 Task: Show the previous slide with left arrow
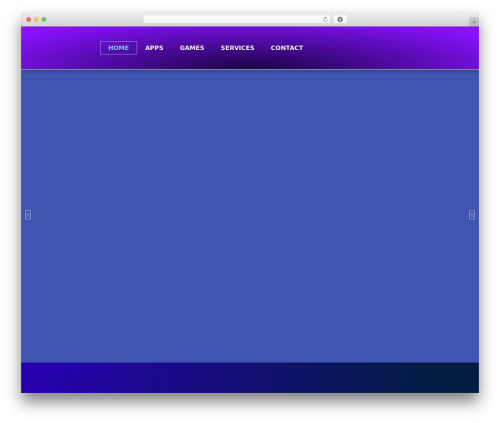[x=28, y=215]
